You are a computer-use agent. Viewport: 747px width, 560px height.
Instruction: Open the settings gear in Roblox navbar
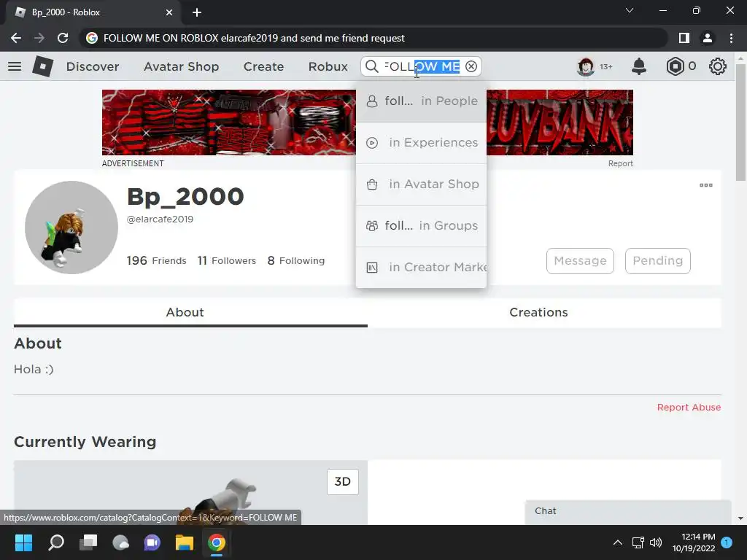point(718,66)
